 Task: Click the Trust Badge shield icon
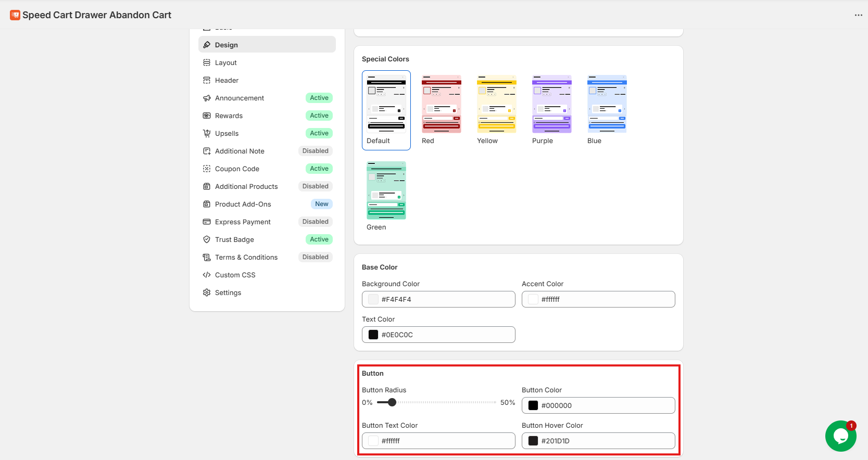click(207, 239)
